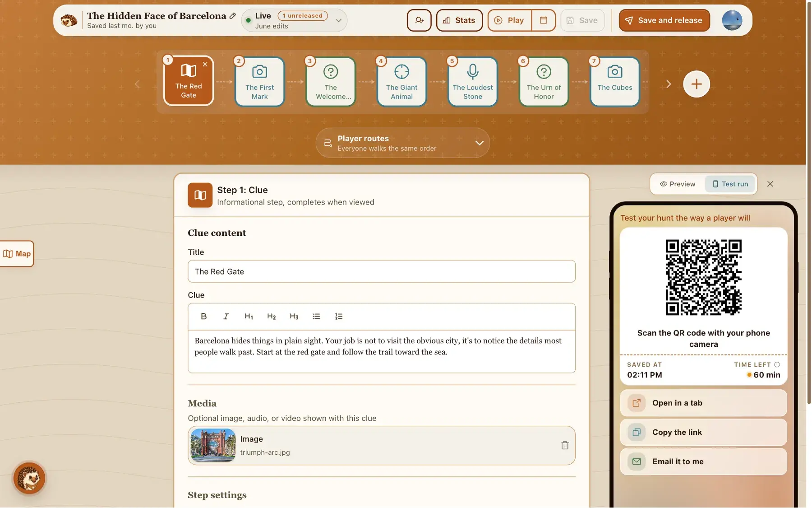Move the step carousel back with the left chevron
This screenshot has height=508, width=812.
point(137,84)
